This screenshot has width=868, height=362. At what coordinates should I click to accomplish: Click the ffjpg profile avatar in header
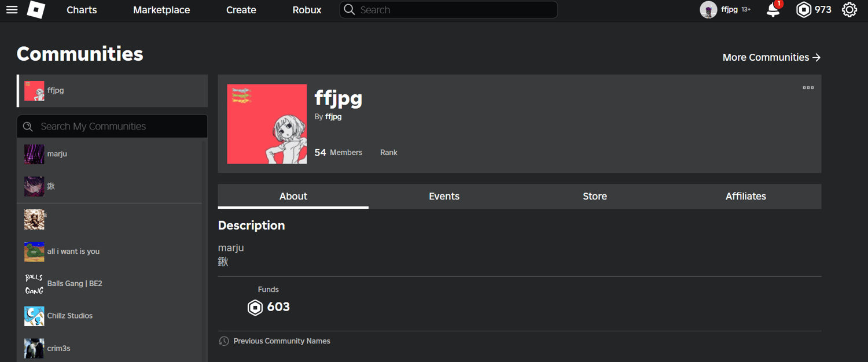pos(708,10)
